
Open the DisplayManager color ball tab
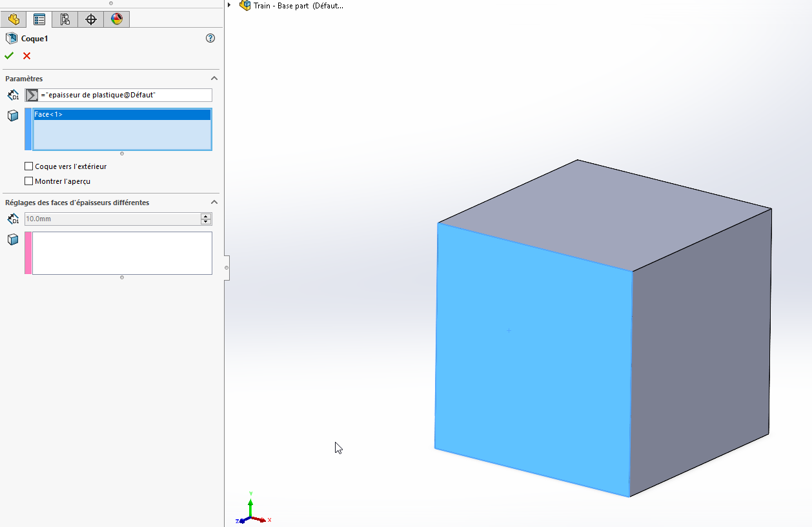[117, 19]
